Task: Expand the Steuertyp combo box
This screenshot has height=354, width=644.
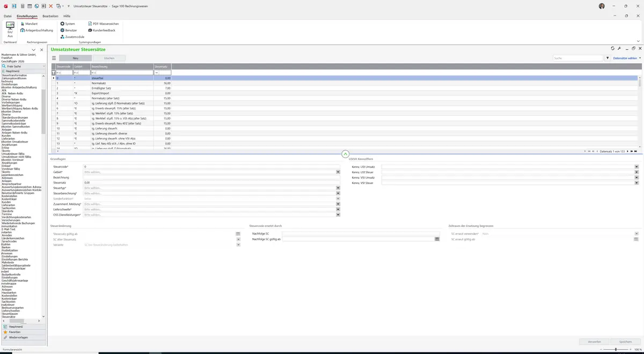Action: (338, 188)
